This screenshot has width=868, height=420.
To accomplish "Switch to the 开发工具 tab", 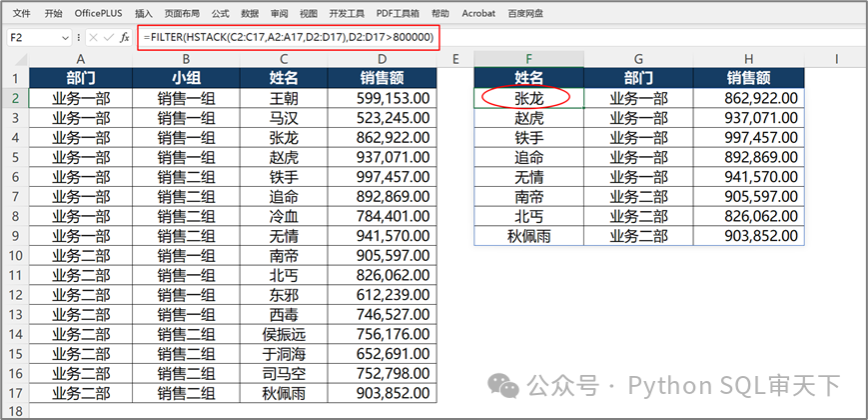I will [347, 13].
